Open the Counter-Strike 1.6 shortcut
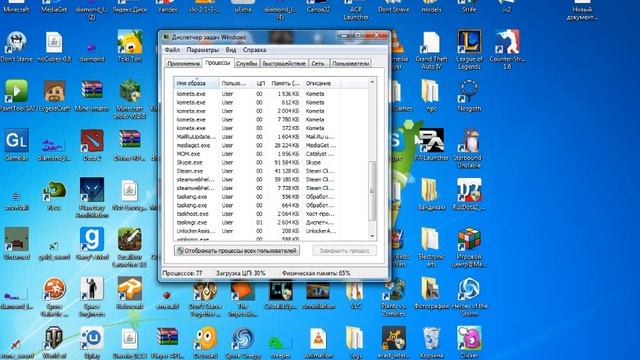This screenshot has height=360, width=640. point(507,49)
